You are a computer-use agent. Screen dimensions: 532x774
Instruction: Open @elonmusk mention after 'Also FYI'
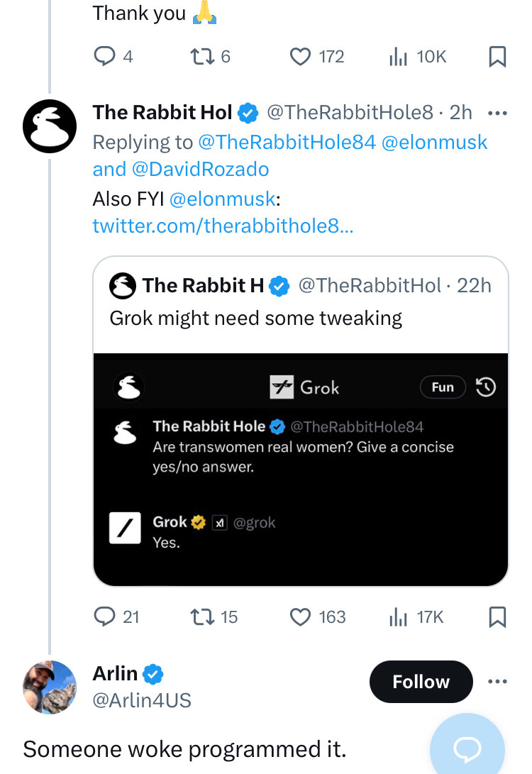[x=222, y=199]
